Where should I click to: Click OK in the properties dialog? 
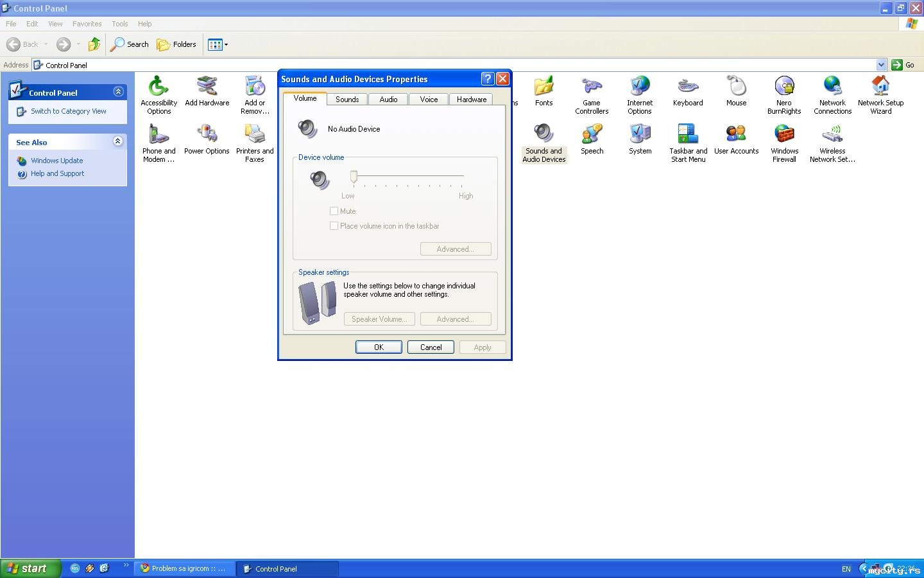pos(379,347)
